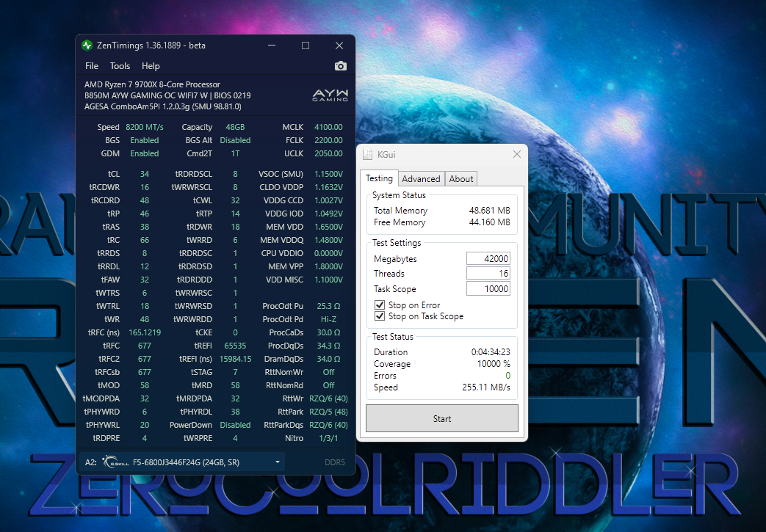
Task: Click the BGS Alt value Disabled
Action: coord(235,140)
